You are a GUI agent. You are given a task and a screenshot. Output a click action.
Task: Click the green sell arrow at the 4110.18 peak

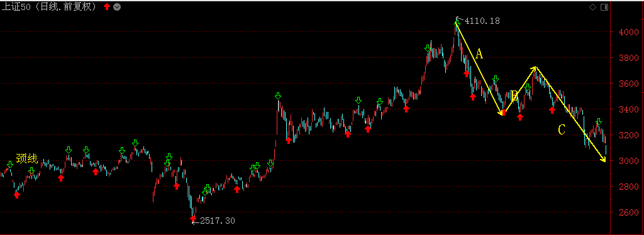[457, 23]
